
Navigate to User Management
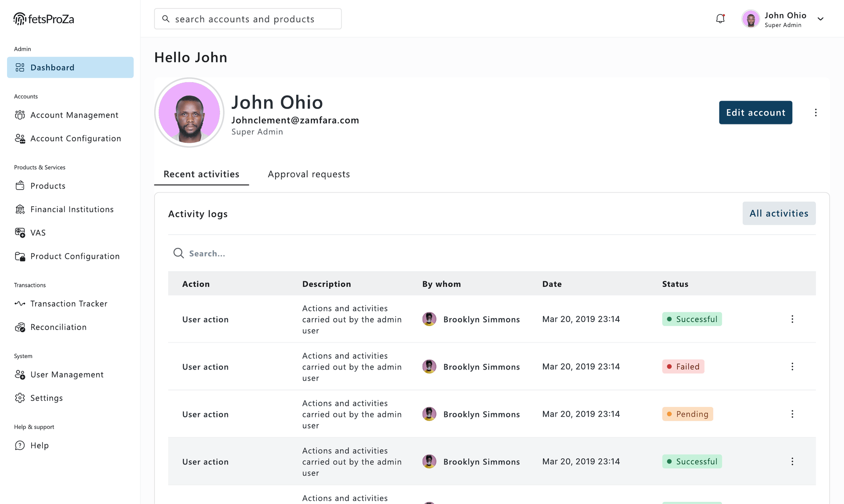[x=70, y=374]
